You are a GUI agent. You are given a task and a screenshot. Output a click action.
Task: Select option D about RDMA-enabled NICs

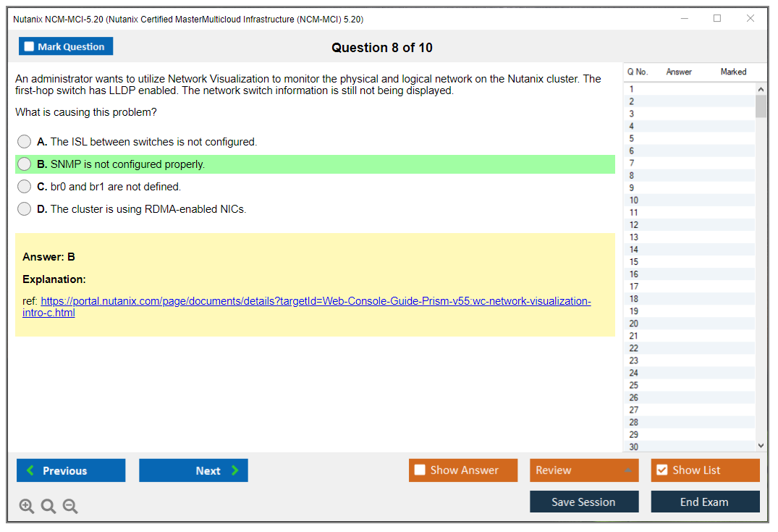[25, 209]
